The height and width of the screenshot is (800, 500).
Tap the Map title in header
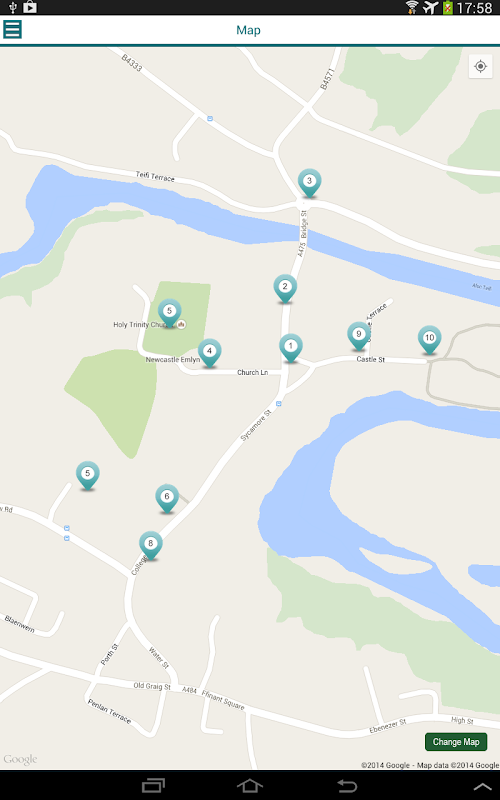point(248,30)
